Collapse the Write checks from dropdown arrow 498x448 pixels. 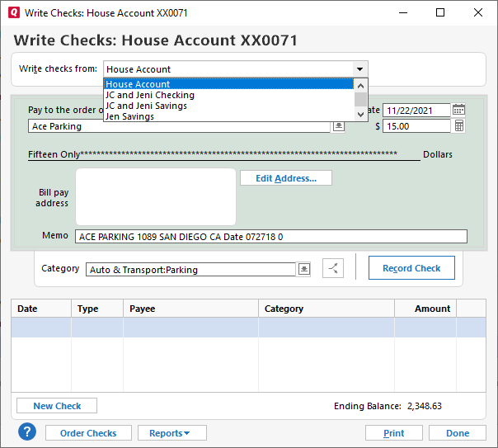pos(359,69)
